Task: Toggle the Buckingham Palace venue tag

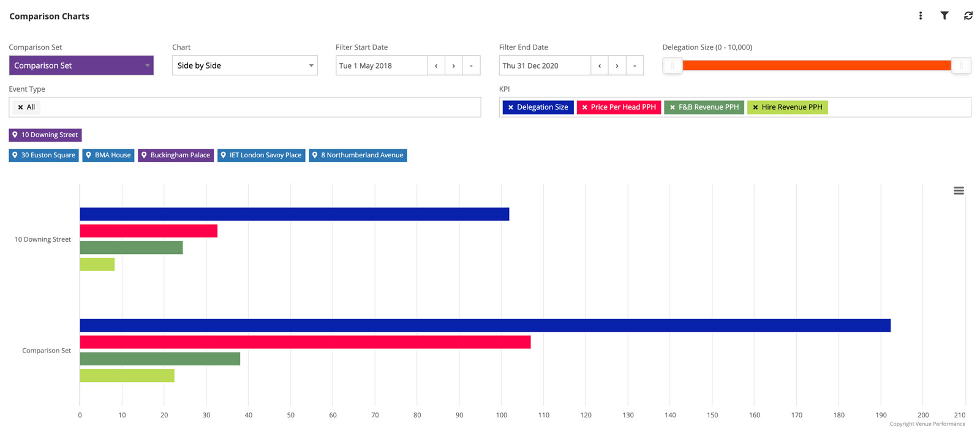Action: click(x=176, y=155)
